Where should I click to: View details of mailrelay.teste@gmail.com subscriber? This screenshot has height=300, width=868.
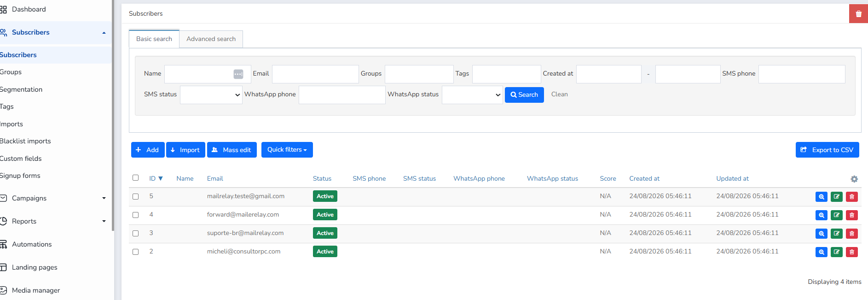(821, 197)
